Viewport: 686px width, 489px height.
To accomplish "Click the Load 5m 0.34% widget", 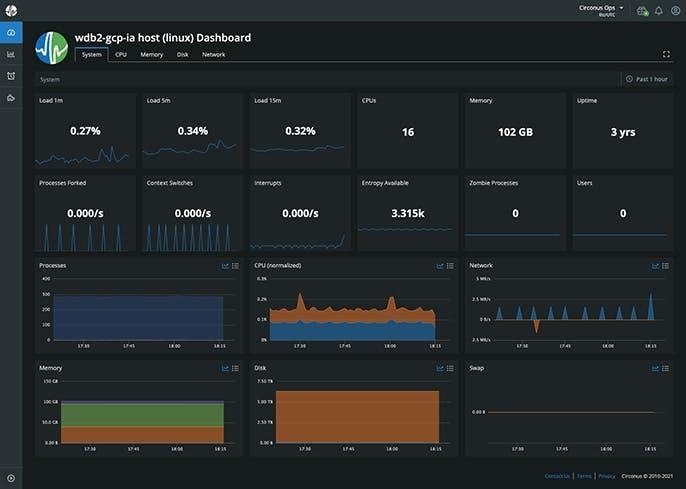I will pyautogui.click(x=192, y=130).
